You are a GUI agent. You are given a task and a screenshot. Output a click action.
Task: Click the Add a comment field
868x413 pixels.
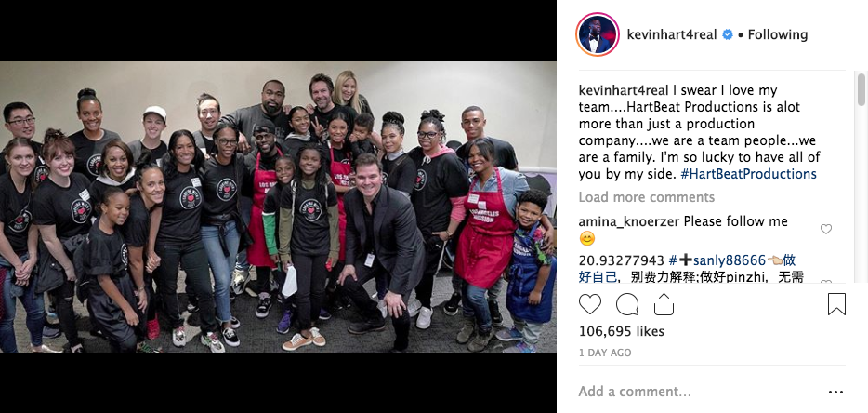698,392
